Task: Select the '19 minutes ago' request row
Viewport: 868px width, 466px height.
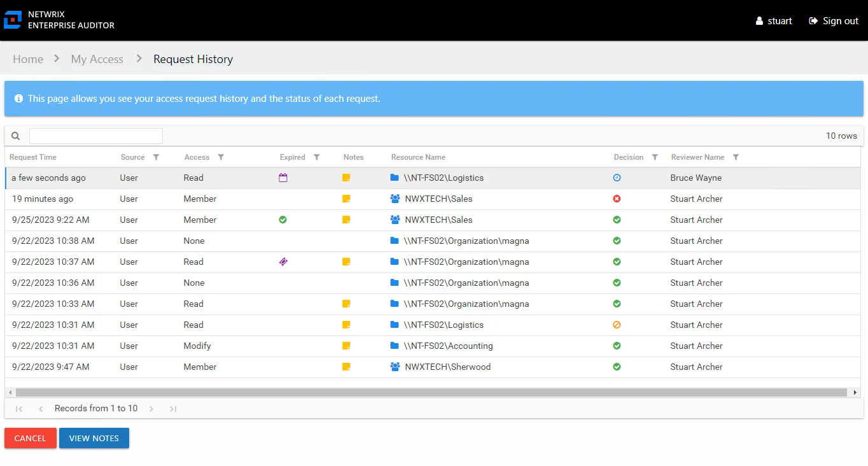Action: (433, 199)
